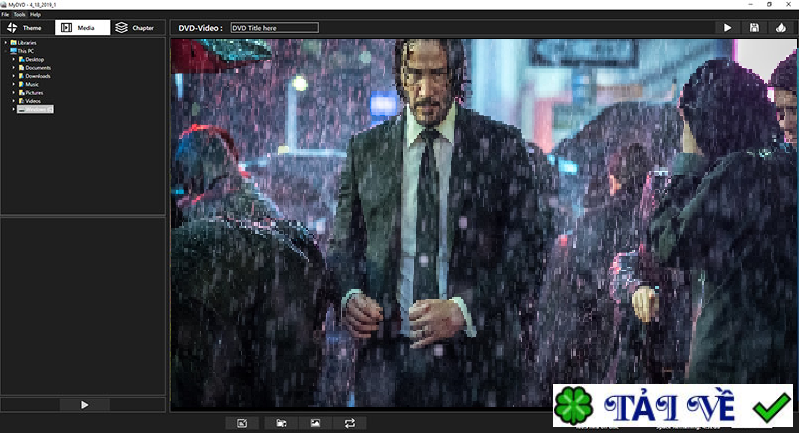Select Libraries in the folder tree
The height and width of the screenshot is (433, 799).
(x=26, y=43)
